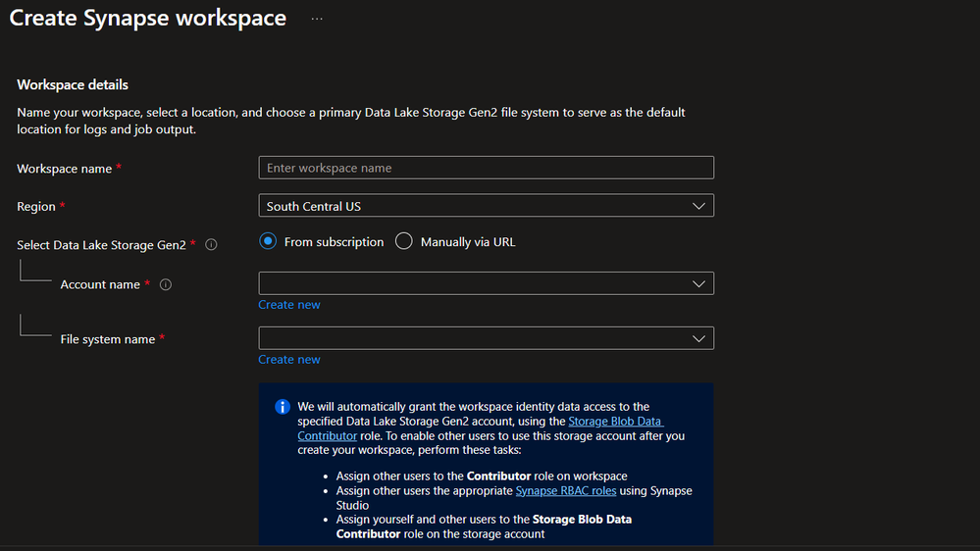Click the File system name label
The height and width of the screenshot is (551, 980).
[108, 339]
